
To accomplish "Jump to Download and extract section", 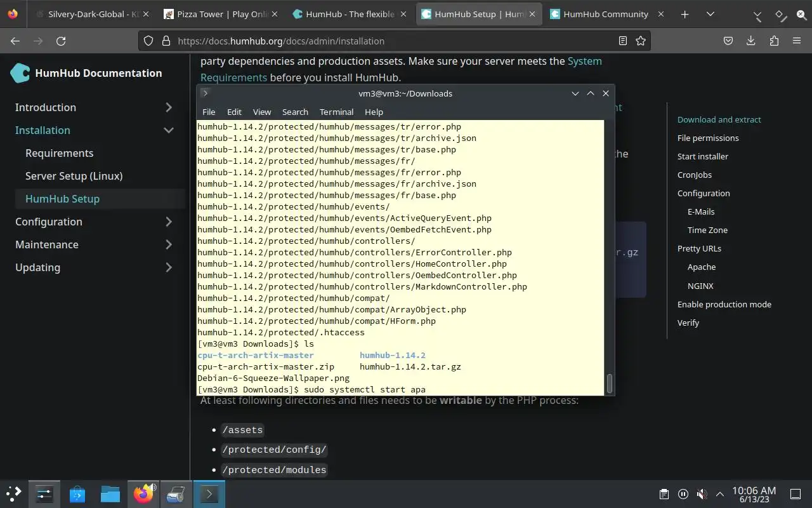I will (x=719, y=119).
